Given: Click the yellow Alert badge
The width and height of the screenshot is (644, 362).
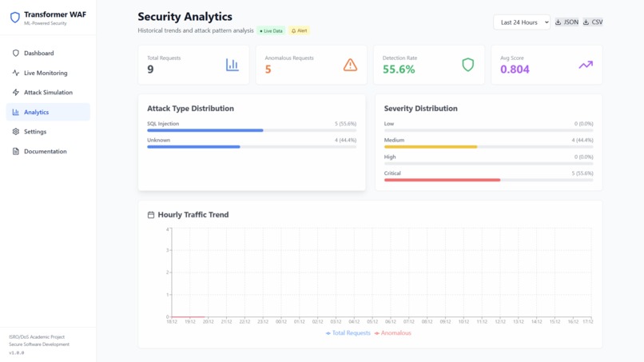Looking at the screenshot, I should click(x=299, y=31).
